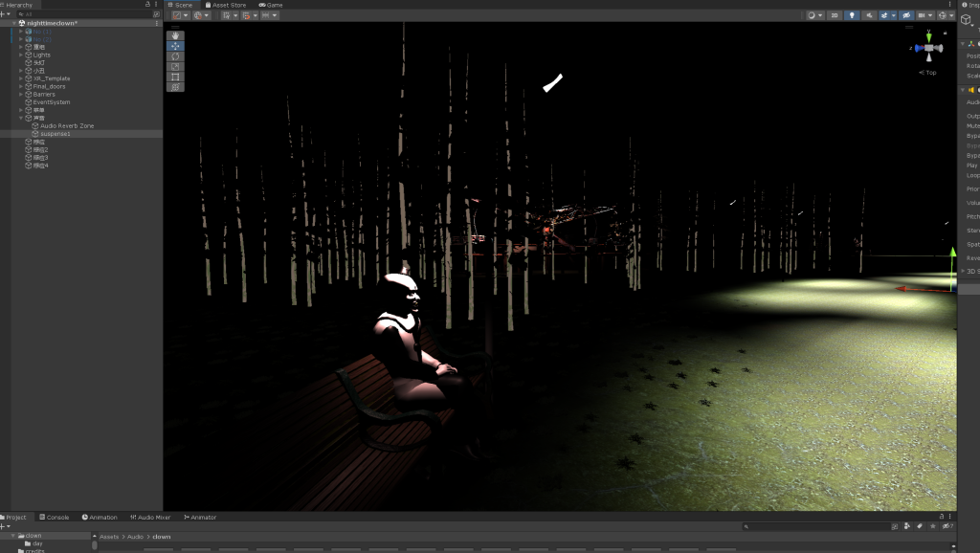Screen dimensions: 980x553
Task: Toggle tool handle pivot mode button
Action: click(180, 15)
